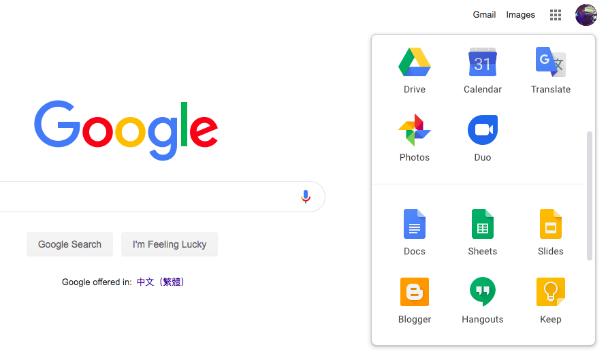This screenshot has width=608, height=364.
Task: Open the Calendar app icon
Action: (482, 62)
